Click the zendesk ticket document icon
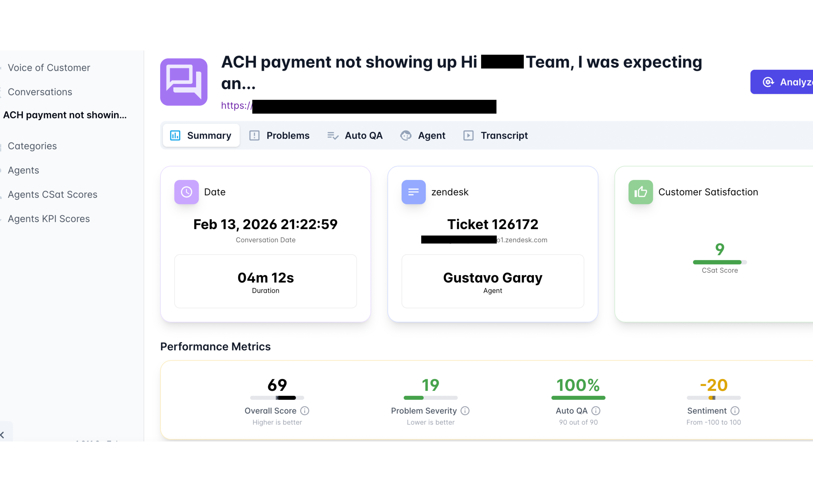 (413, 192)
